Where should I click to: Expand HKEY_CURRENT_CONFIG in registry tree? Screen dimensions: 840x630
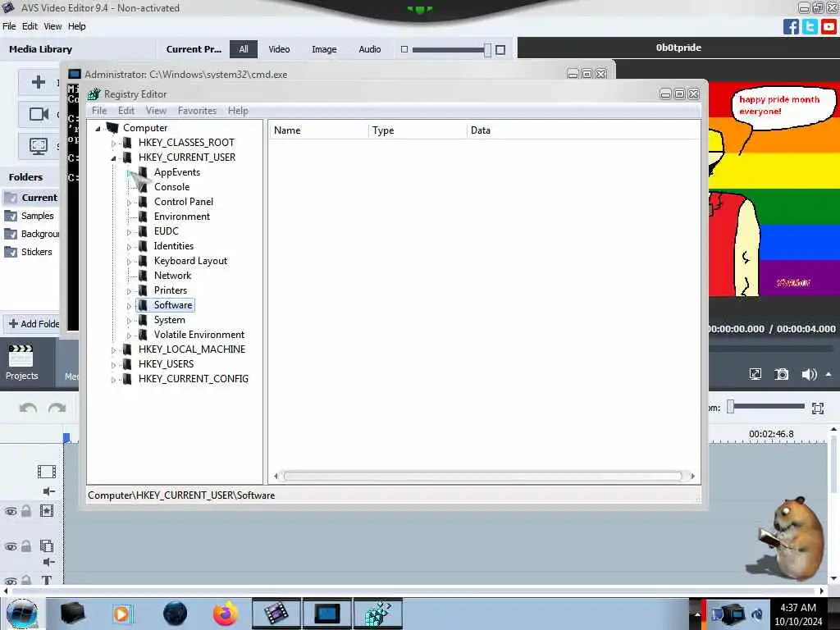113,379
